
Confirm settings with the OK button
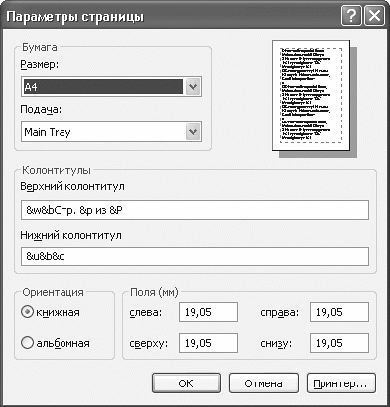pyautogui.click(x=186, y=383)
